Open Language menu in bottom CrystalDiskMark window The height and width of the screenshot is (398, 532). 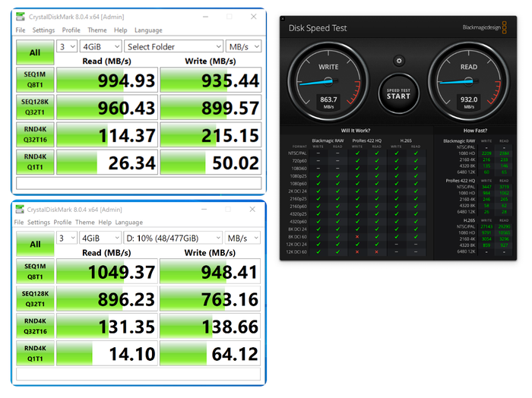[x=129, y=222]
